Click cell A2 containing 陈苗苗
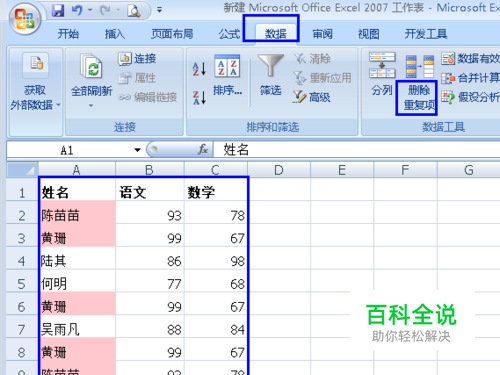500x375 pixels. click(77, 212)
